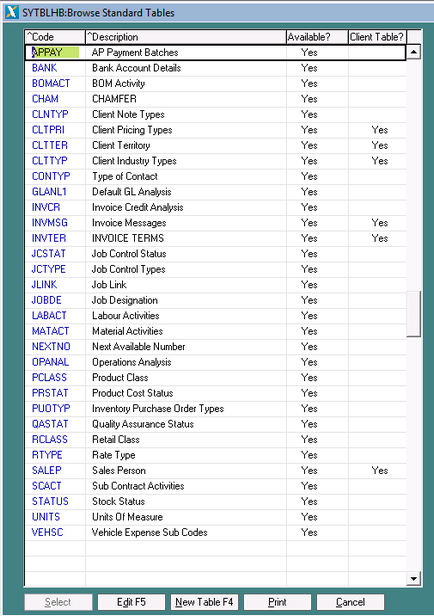This screenshot has height=616, width=434.
Task: Click the Client Table? column header
Action: (x=377, y=37)
